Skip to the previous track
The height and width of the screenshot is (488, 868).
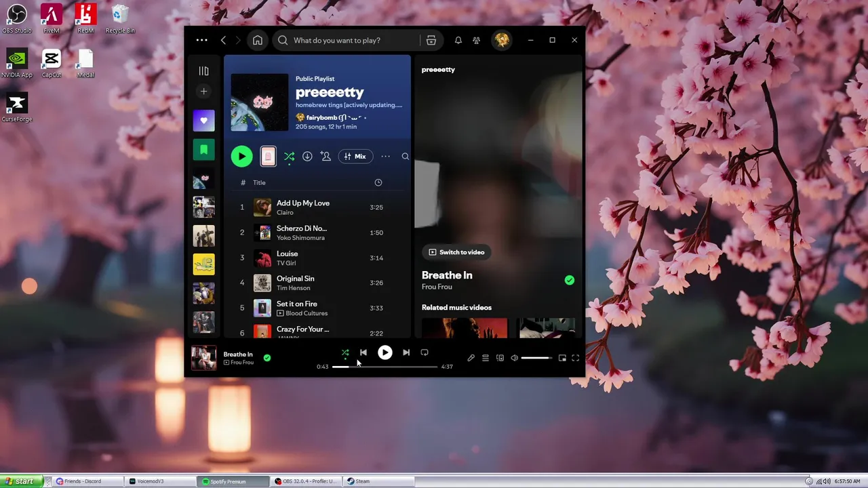[363, 352]
